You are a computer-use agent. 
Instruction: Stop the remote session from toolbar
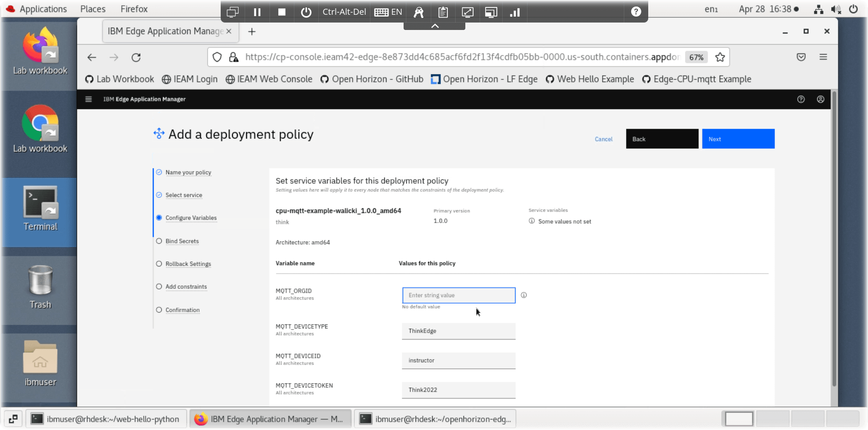(282, 12)
